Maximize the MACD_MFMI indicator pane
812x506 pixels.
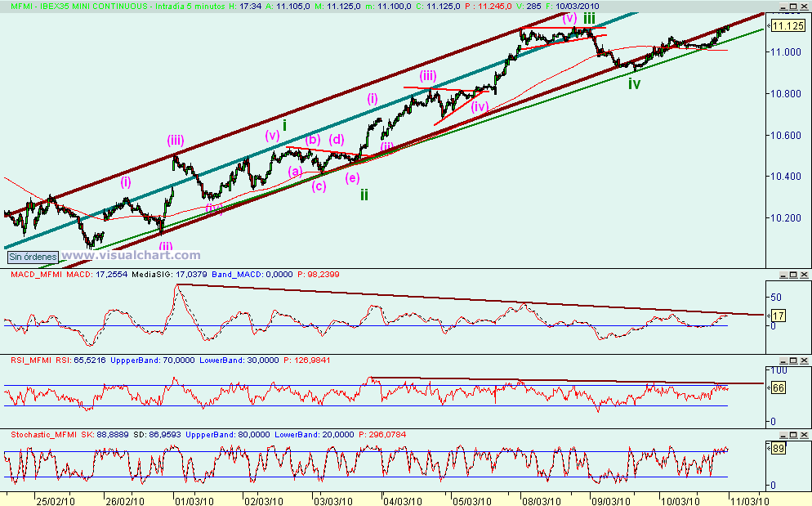[793, 275]
